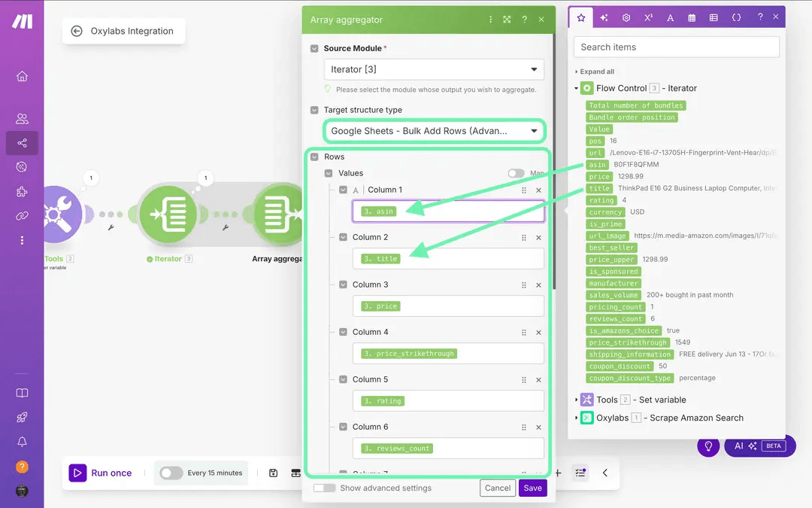Click the Scenarios share icon in sidebar

click(x=22, y=142)
